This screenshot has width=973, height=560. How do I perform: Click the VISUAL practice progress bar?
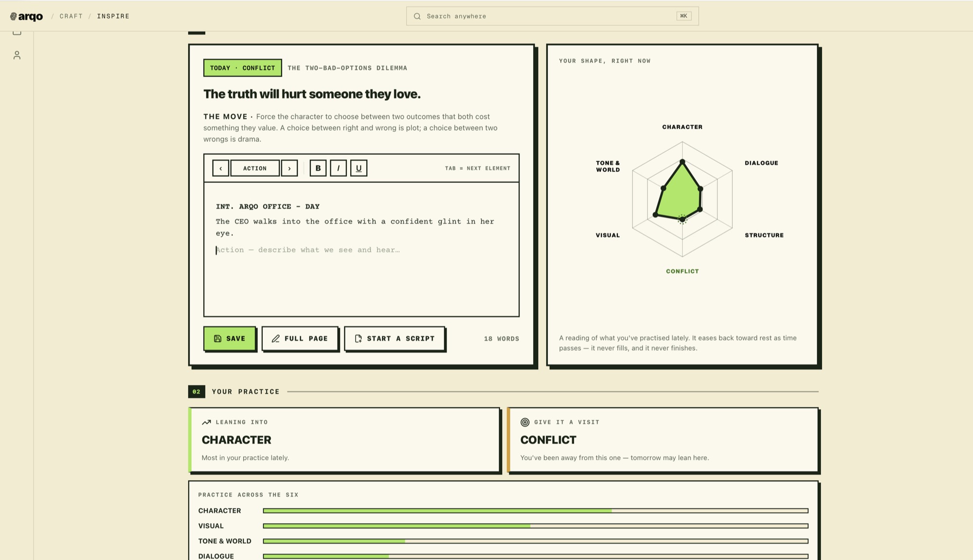pyautogui.click(x=536, y=526)
